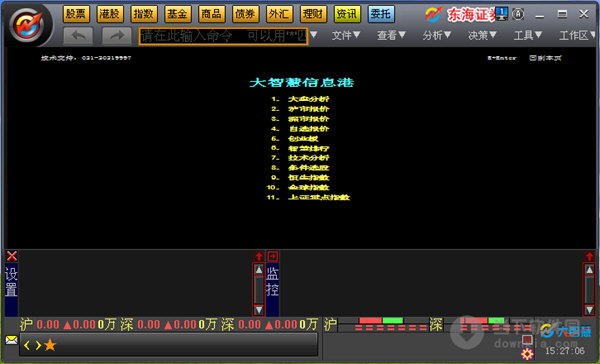This screenshot has width=600, height=364.
Task: Focus the command input field
Action: point(223,36)
